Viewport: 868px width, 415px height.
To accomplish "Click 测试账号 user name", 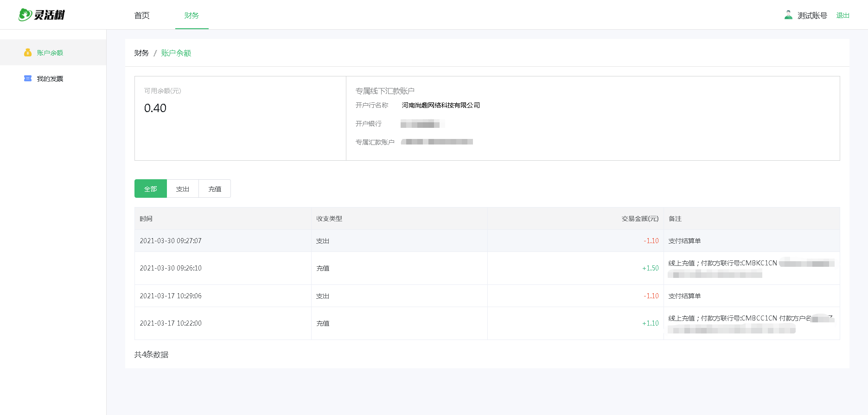I will pos(812,15).
